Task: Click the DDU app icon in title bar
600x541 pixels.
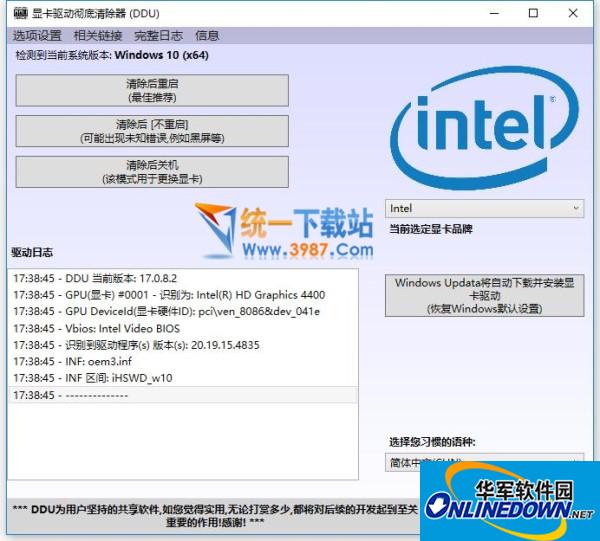Action: tap(21, 13)
